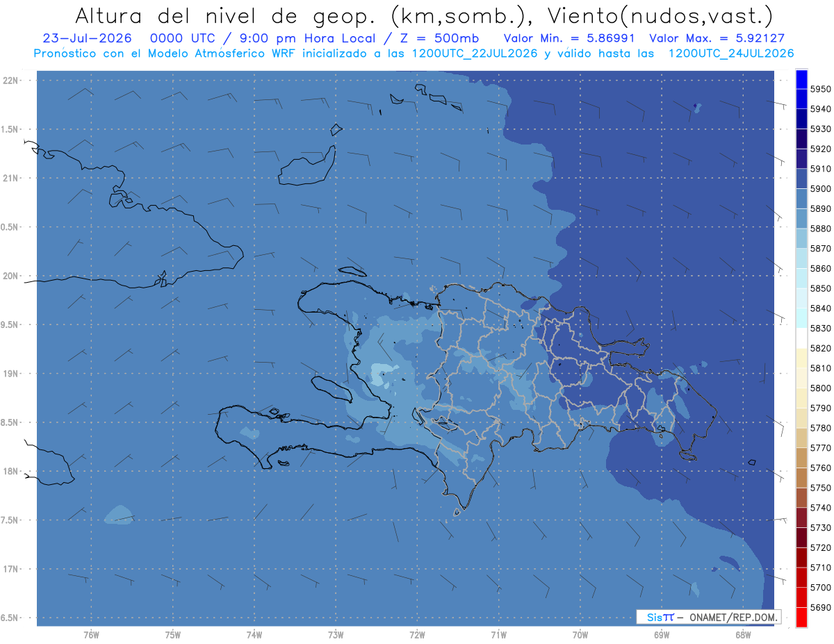This screenshot has height=644, width=834.
Task: Click the latitude axis label '7.5N'
Action: coord(10,520)
